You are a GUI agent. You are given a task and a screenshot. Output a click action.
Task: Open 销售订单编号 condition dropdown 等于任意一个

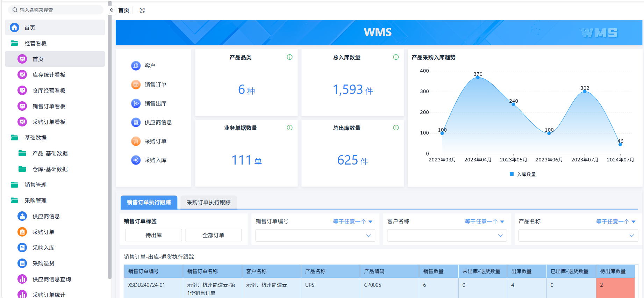[352, 221]
